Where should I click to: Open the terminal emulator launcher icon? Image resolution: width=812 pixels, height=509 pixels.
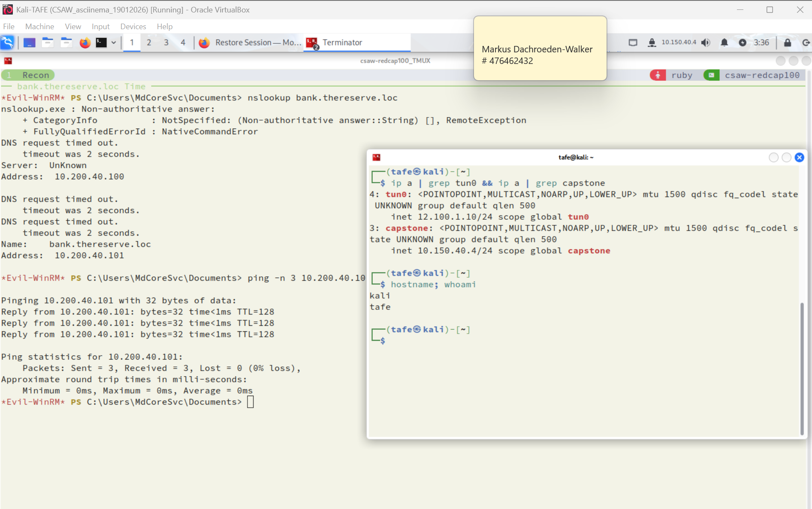101,42
